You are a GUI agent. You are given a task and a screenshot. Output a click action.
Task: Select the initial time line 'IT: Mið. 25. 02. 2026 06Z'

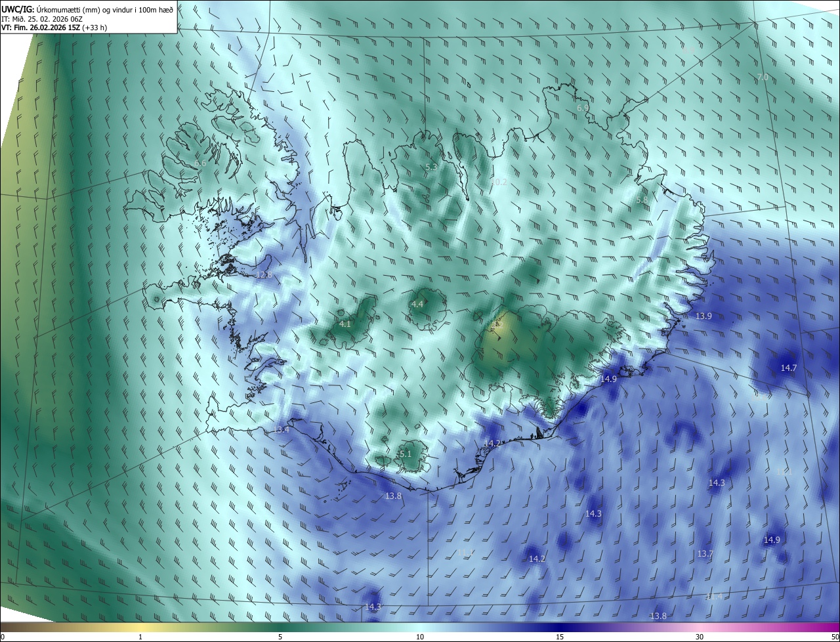point(41,19)
